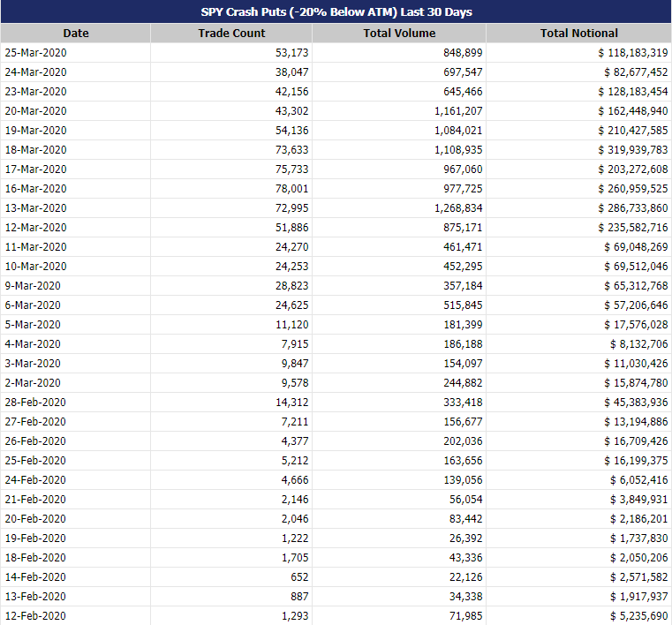
Task: Click the 16-Mar-2020 date cell
Action: coord(75,189)
